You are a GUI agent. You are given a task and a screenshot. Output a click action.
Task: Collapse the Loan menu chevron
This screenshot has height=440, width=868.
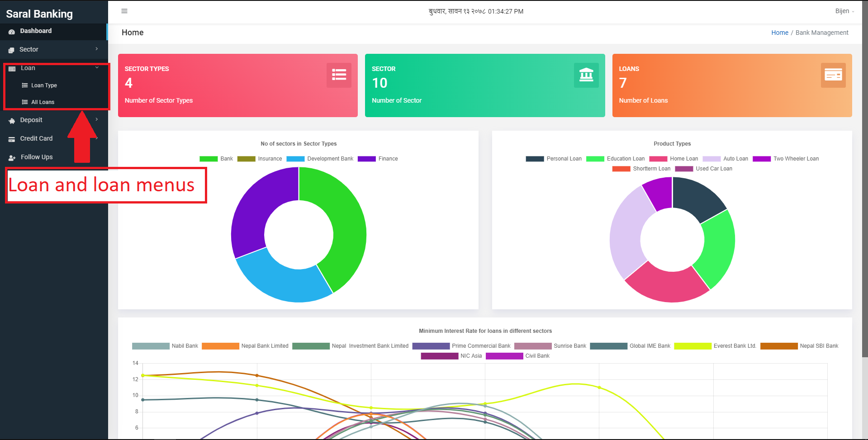(x=97, y=68)
